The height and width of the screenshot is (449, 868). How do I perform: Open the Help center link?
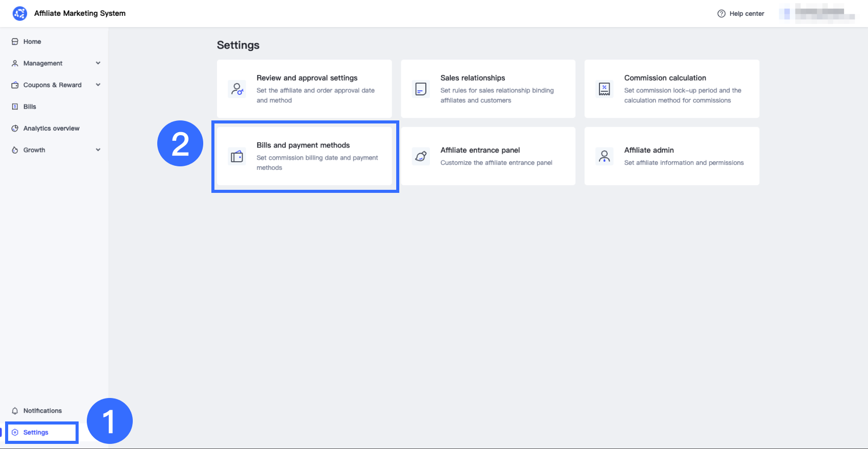point(746,14)
